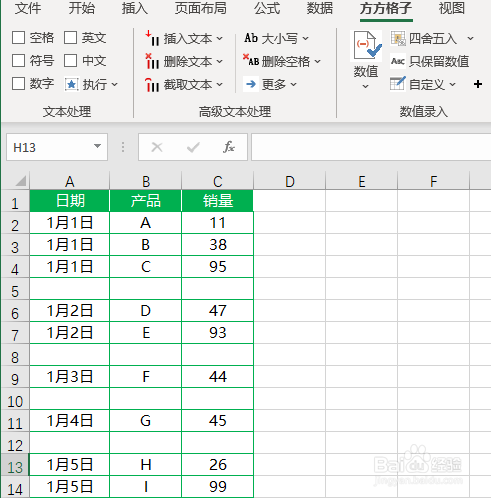Click the More (更多) blue arrow icon
The height and width of the screenshot is (498, 491).
tap(251, 84)
